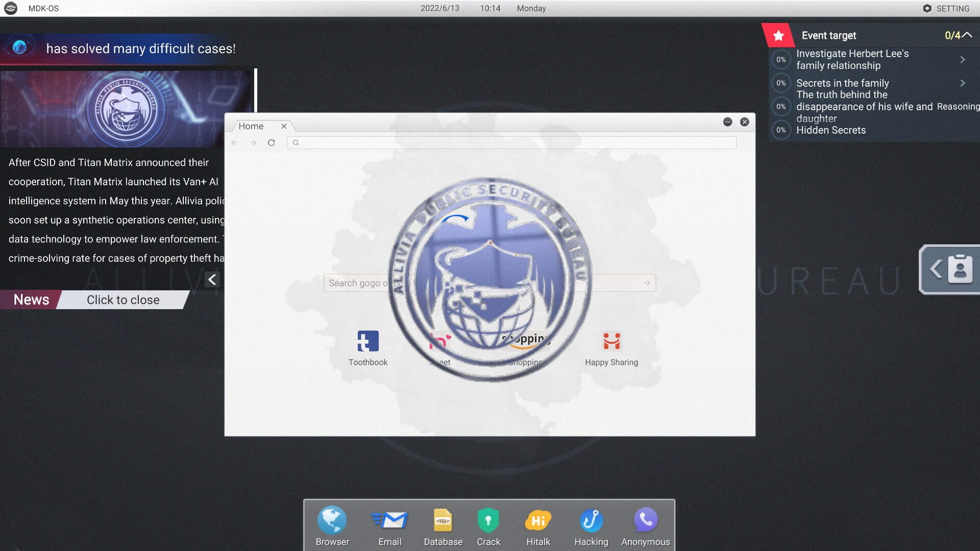This screenshot has width=980, height=551.
Task: Click the MDK-OS logo icon
Action: click(x=11, y=8)
